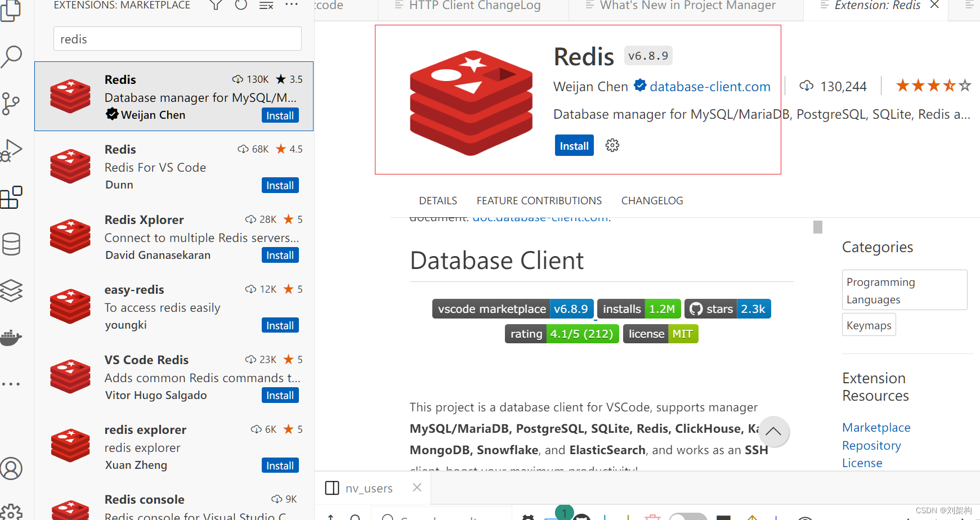Open the database-client.com publisher link
This screenshot has width=980, height=520.
pos(710,86)
